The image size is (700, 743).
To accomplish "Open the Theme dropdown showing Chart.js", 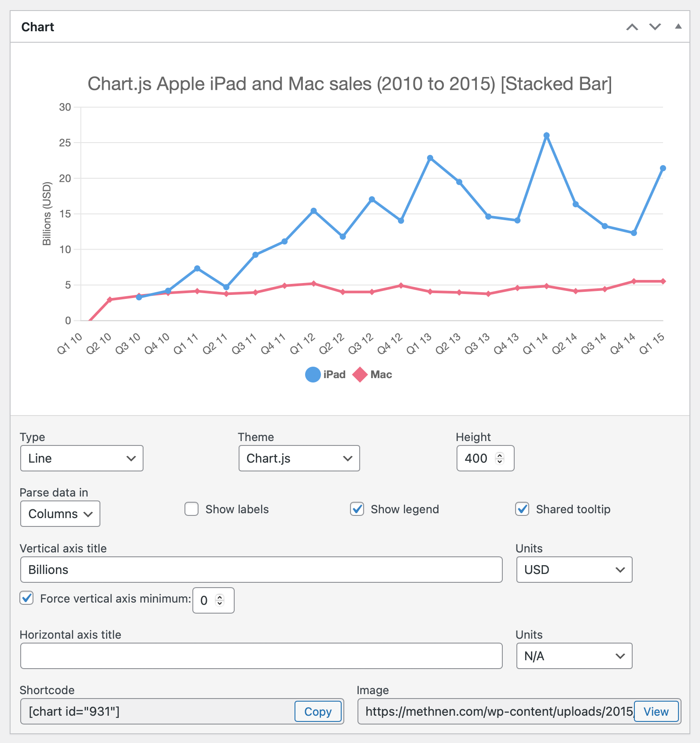I will coord(299,458).
